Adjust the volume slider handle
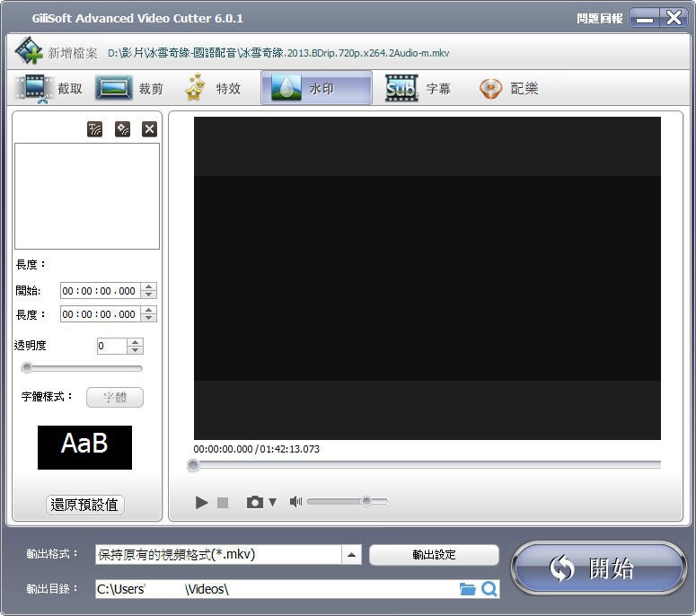 click(x=366, y=501)
